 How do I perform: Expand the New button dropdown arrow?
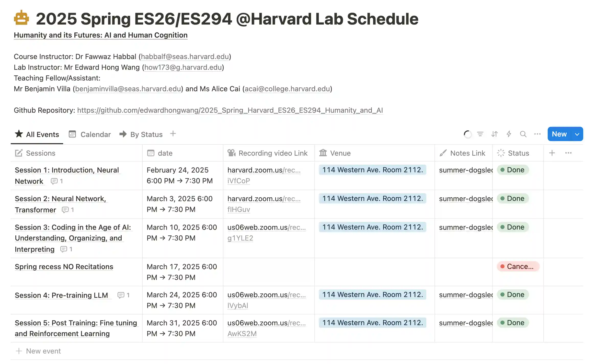[x=577, y=134]
